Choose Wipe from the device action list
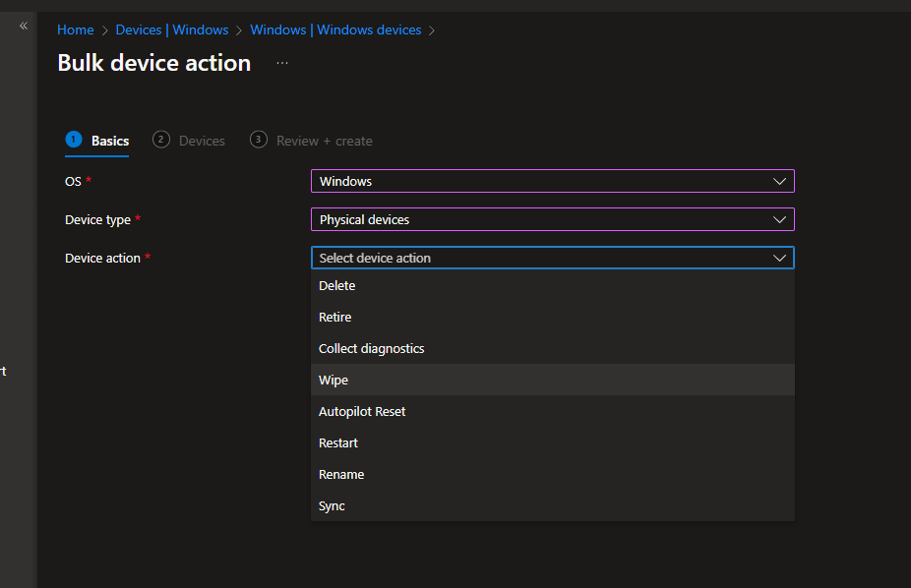The height and width of the screenshot is (588, 911). (553, 380)
